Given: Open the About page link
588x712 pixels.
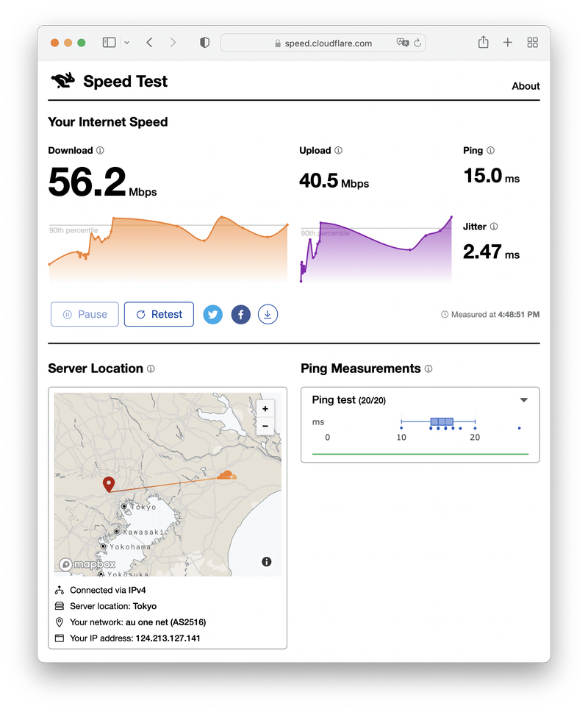Looking at the screenshot, I should tap(526, 86).
